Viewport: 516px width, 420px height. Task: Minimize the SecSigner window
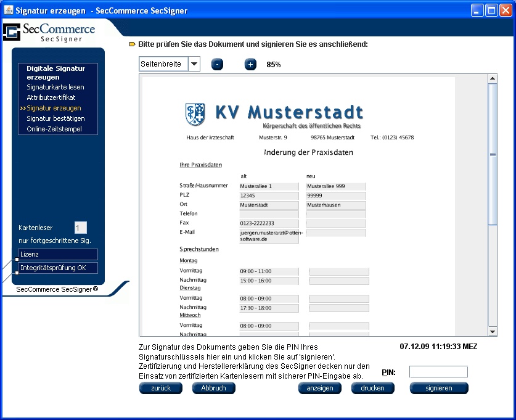click(477, 10)
